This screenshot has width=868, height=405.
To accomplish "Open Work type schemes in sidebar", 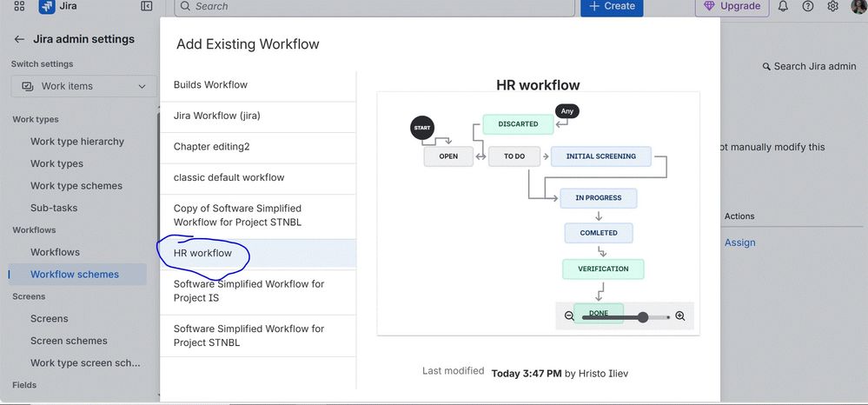I will tap(76, 186).
